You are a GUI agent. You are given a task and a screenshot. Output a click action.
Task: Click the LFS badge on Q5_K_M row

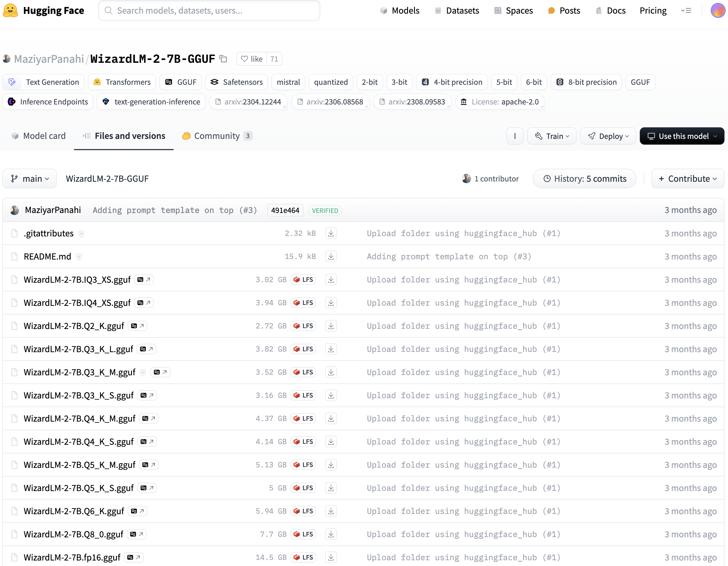click(x=303, y=465)
